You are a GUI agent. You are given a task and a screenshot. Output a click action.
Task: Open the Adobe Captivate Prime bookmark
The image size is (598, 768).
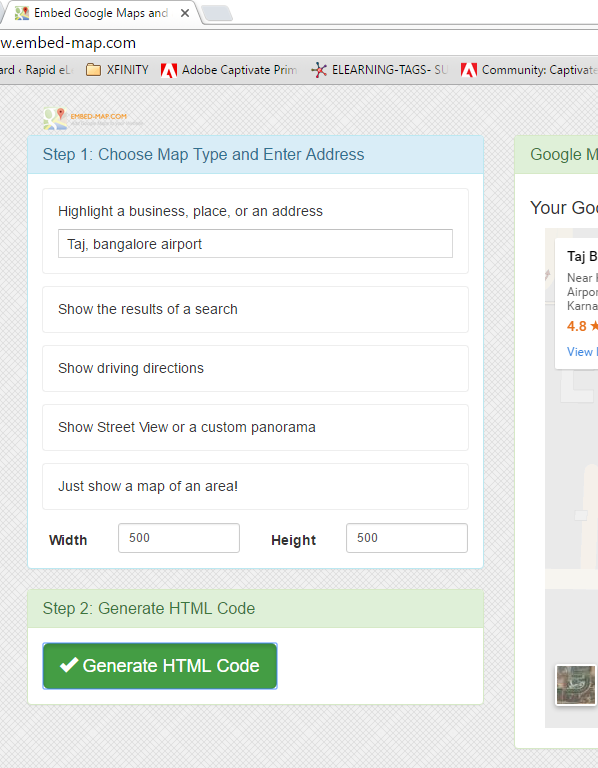pyautogui.click(x=229, y=70)
